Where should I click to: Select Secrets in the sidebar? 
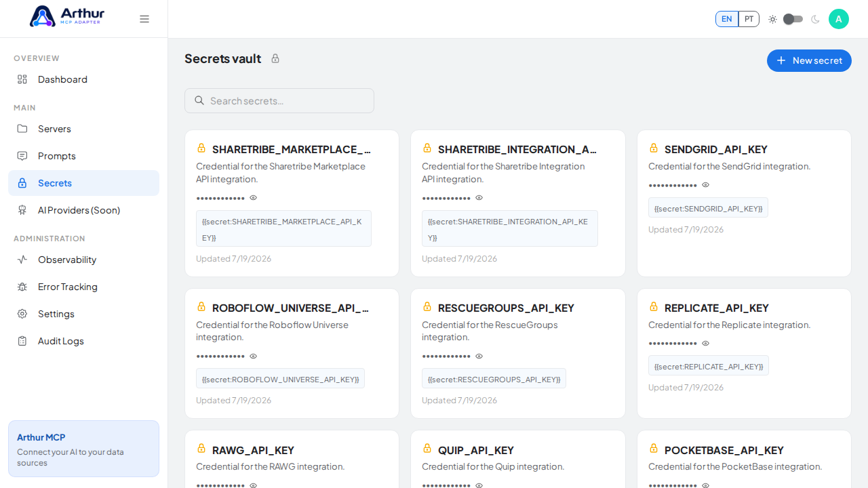(83, 183)
